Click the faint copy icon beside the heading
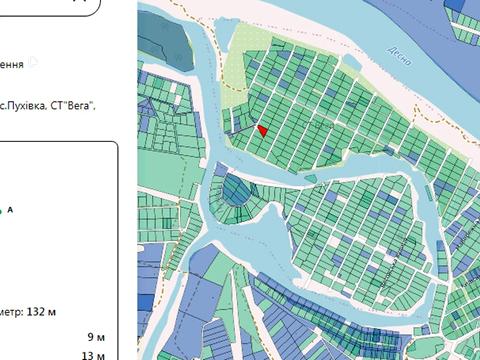This screenshot has height=360, width=480. tap(33, 62)
